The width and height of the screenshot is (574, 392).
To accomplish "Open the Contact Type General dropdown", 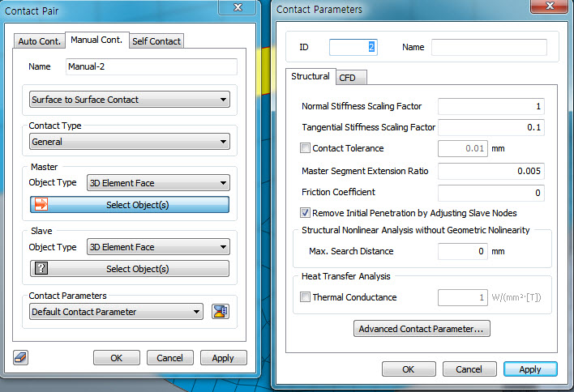I will pyautogui.click(x=130, y=142).
